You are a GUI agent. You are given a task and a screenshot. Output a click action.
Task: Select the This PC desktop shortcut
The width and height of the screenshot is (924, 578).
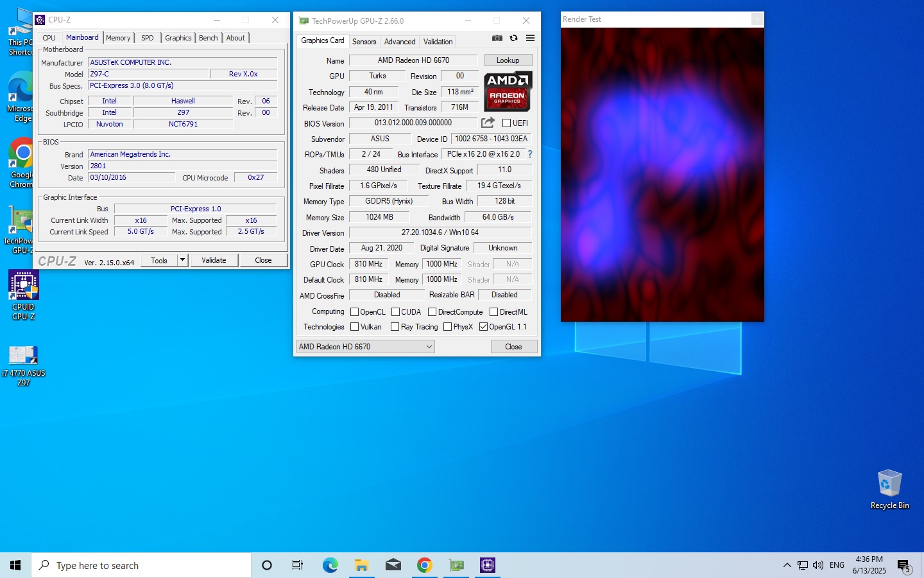pyautogui.click(x=21, y=32)
